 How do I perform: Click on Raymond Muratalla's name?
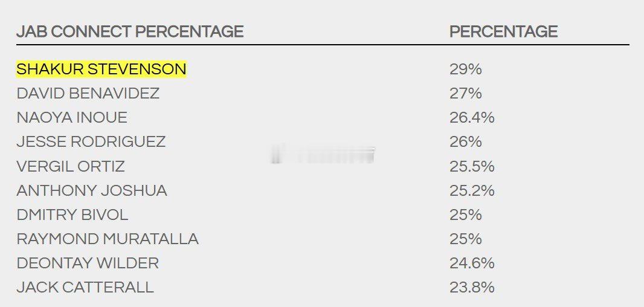click(108, 239)
